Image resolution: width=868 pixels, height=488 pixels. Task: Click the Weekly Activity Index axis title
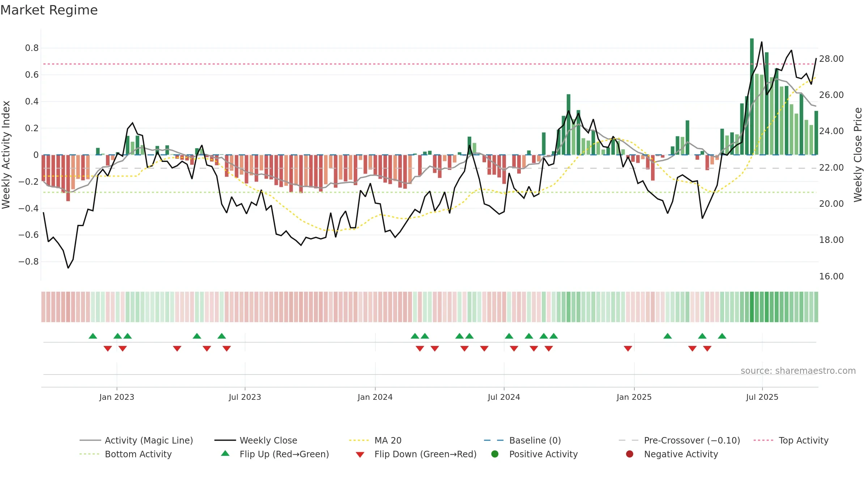coord(6,155)
